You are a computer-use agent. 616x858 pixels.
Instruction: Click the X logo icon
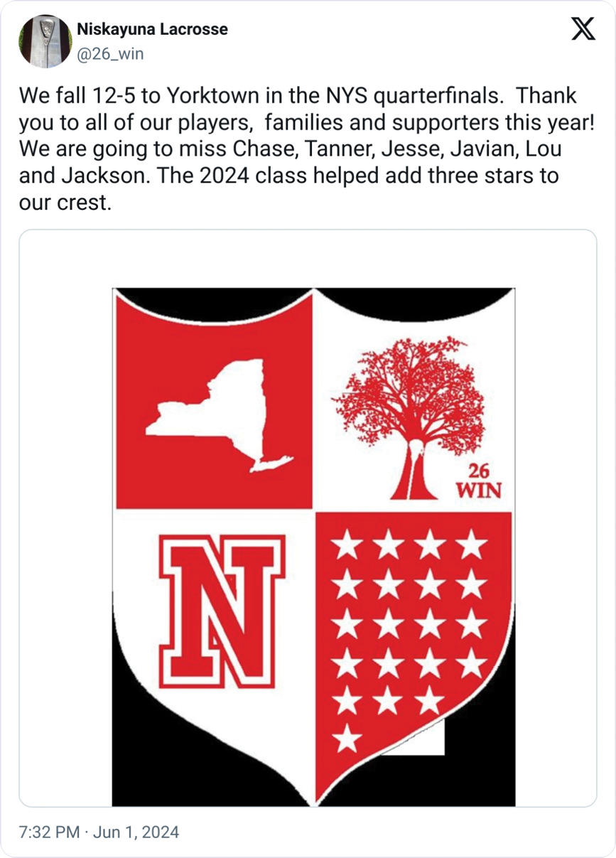583,29
